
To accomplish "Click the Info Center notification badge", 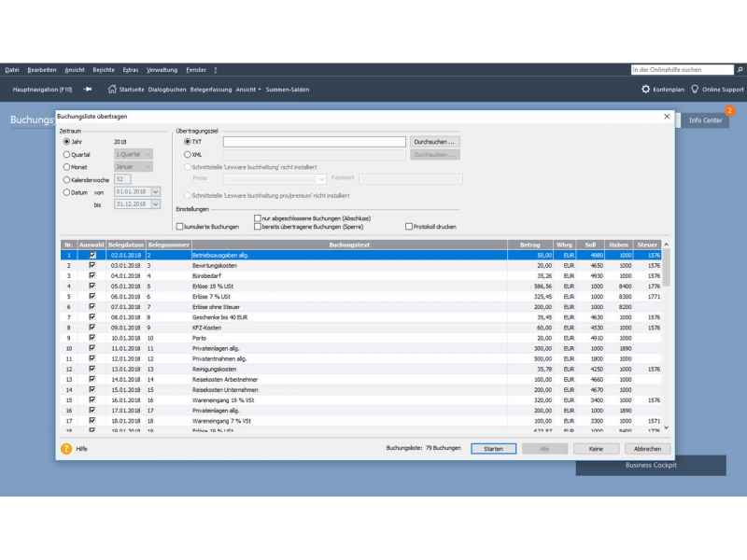I will 729,111.
